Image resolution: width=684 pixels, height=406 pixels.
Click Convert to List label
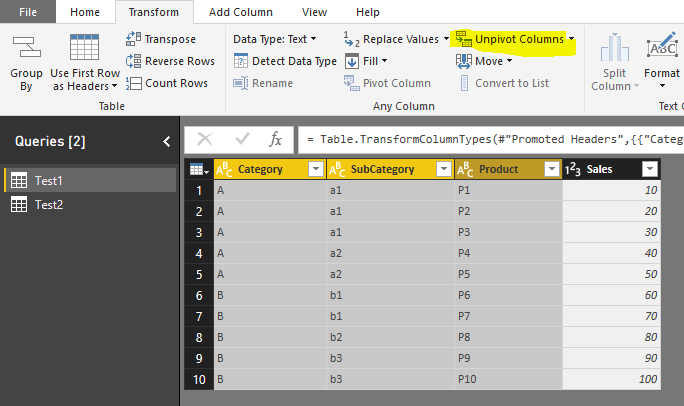tap(512, 83)
